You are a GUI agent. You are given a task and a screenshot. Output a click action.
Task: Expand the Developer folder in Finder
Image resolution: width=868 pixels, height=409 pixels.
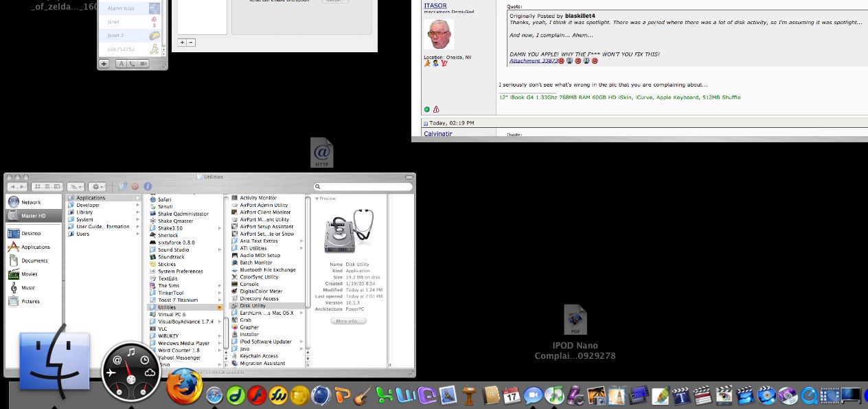tap(138, 205)
